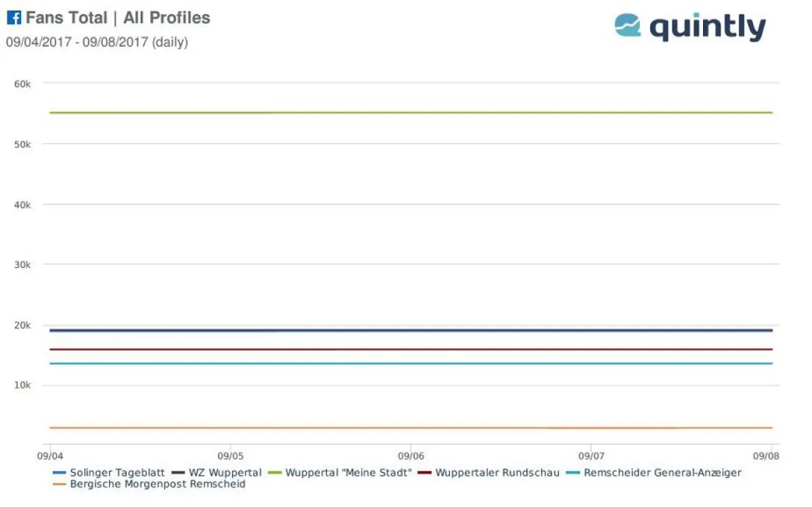Viewport: 812px width, 507px height.
Task: Toggle Wuppertaler Rundschau legend item
Action: pos(497,472)
